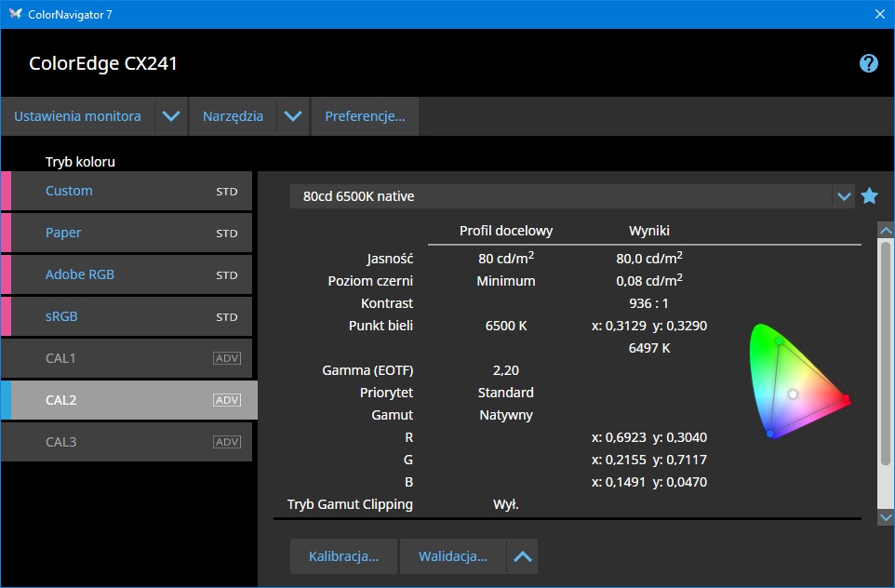Click the favorite star icon

869,196
